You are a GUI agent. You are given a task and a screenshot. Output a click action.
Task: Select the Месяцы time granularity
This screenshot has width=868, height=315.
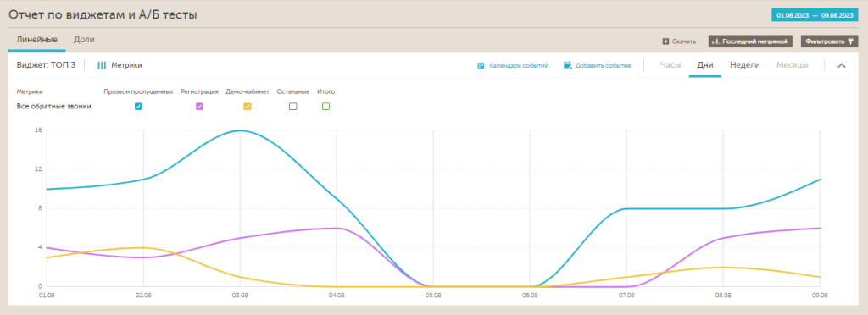(793, 65)
